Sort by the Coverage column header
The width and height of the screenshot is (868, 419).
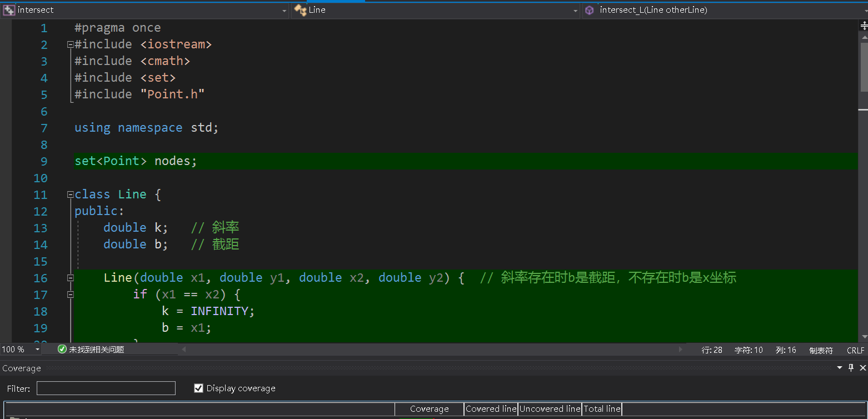coord(429,409)
